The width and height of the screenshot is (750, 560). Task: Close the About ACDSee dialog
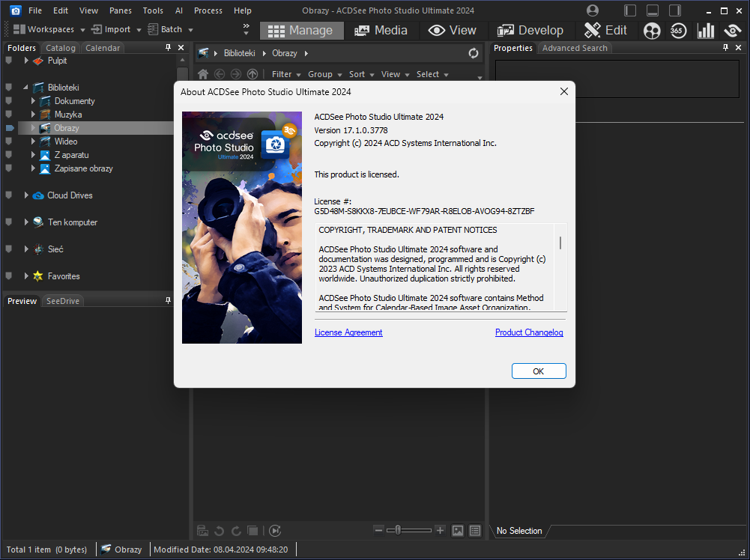click(x=564, y=91)
